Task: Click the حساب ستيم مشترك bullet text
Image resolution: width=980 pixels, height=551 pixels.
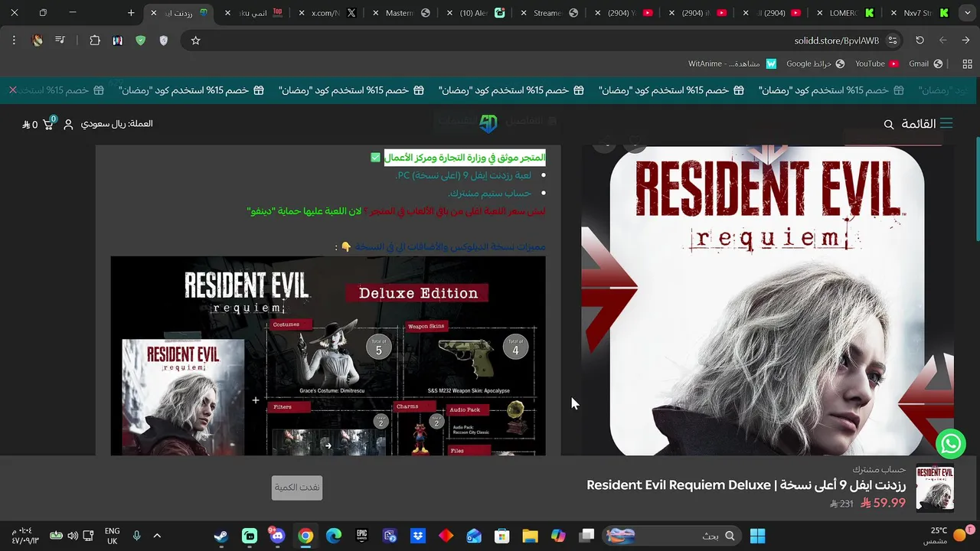Action: coord(490,194)
